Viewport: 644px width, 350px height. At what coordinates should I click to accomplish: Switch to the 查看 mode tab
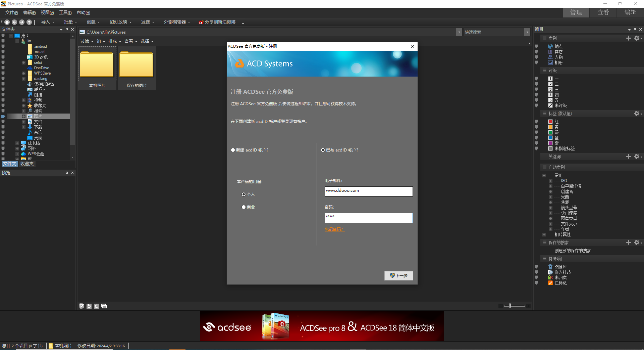pyautogui.click(x=603, y=12)
